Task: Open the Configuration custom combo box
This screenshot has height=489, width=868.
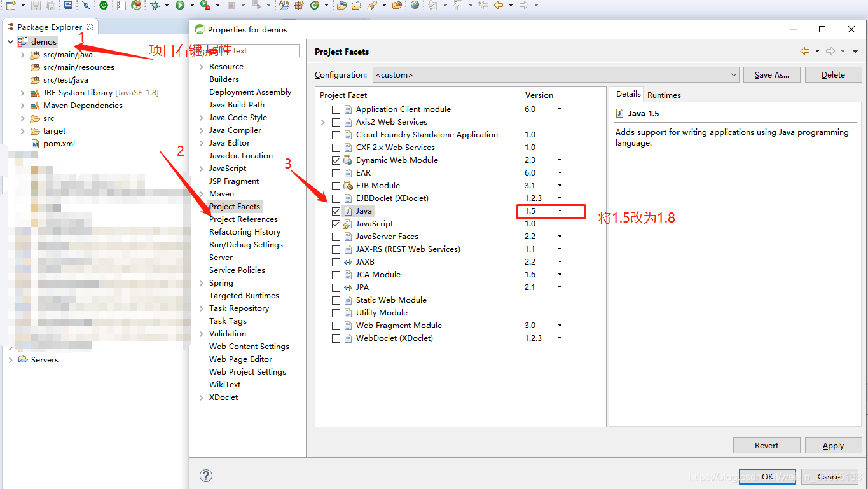Action: click(x=556, y=75)
